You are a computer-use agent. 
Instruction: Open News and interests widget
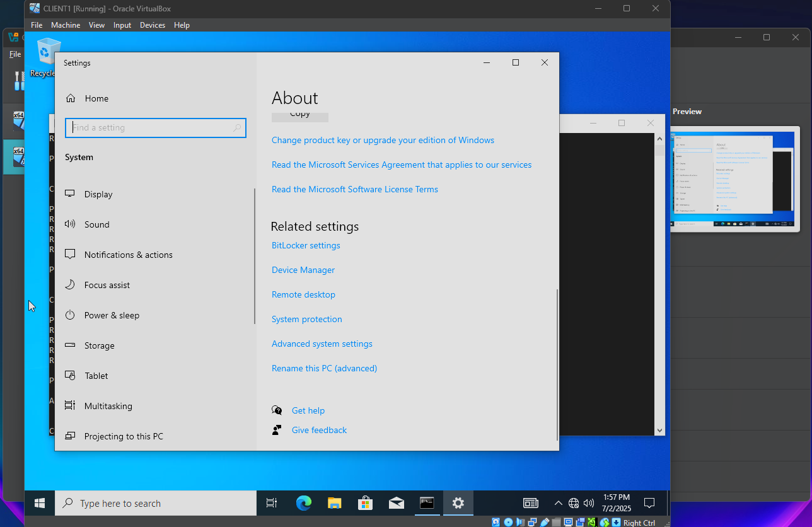coord(531,503)
